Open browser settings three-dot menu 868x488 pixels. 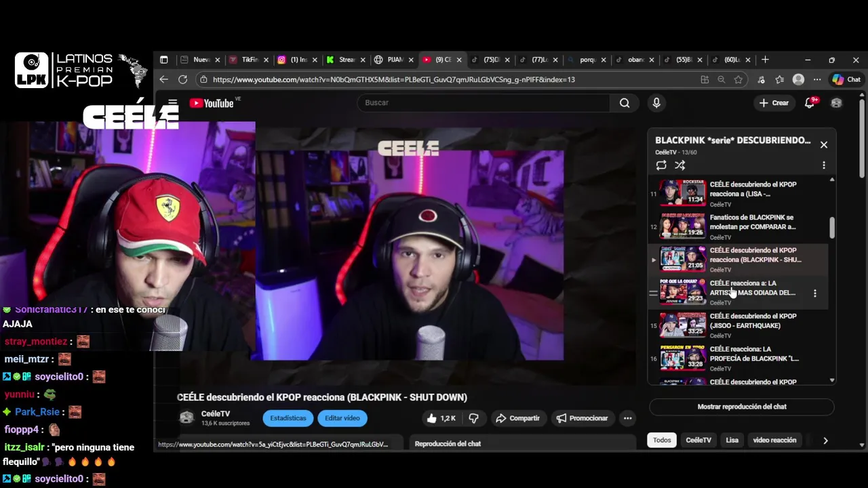click(816, 79)
